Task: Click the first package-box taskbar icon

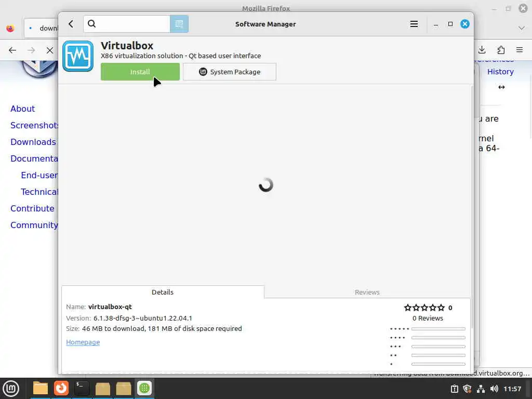Action: [x=102, y=388]
